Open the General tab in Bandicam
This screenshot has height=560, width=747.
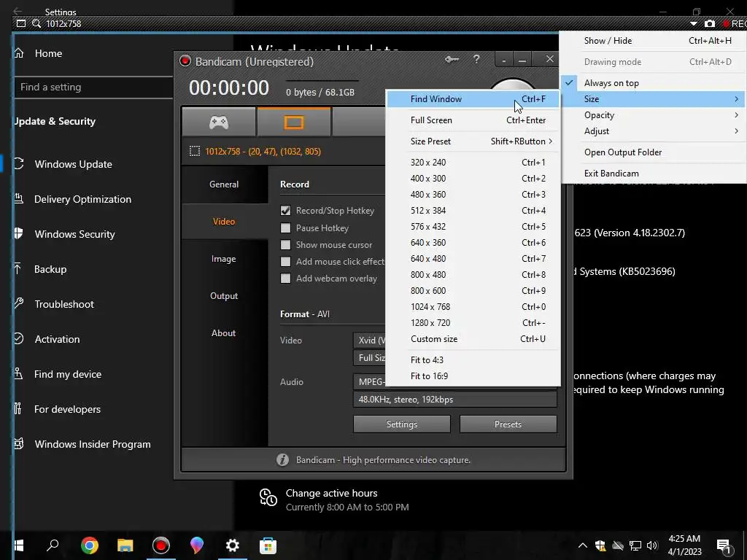(x=224, y=184)
